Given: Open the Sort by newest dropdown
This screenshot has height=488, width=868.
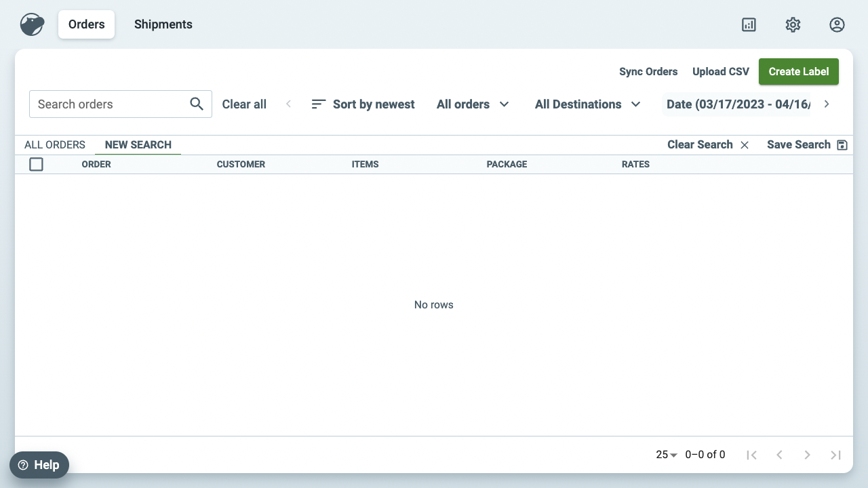Looking at the screenshot, I should click(x=363, y=104).
